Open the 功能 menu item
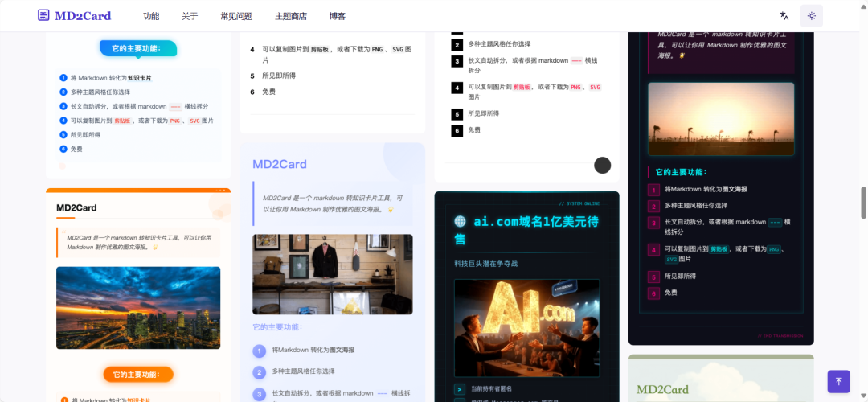868x402 pixels. click(x=151, y=16)
